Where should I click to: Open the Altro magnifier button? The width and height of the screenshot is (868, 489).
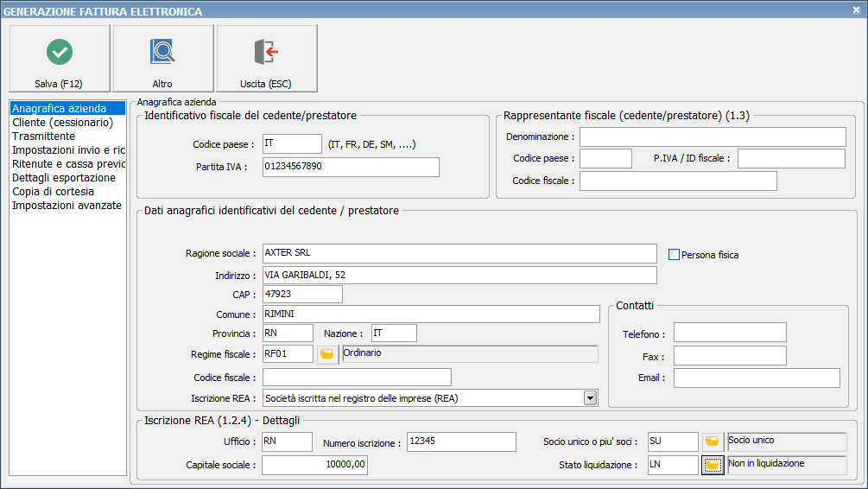pyautogui.click(x=162, y=58)
